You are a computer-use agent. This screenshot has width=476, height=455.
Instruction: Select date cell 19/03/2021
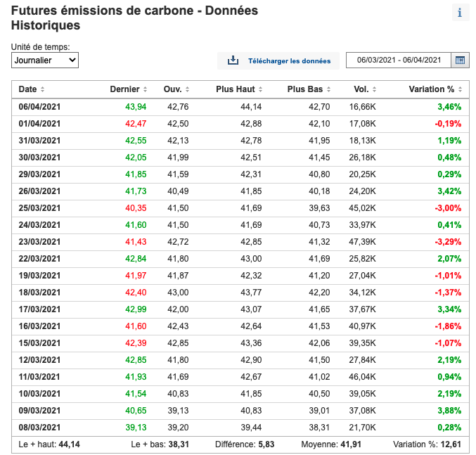(x=39, y=276)
